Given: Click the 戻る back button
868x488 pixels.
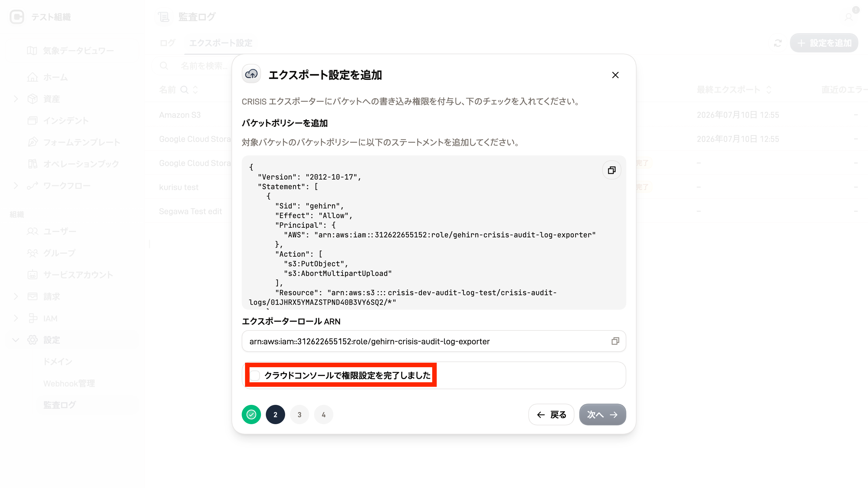Looking at the screenshot, I should [x=551, y=414].
